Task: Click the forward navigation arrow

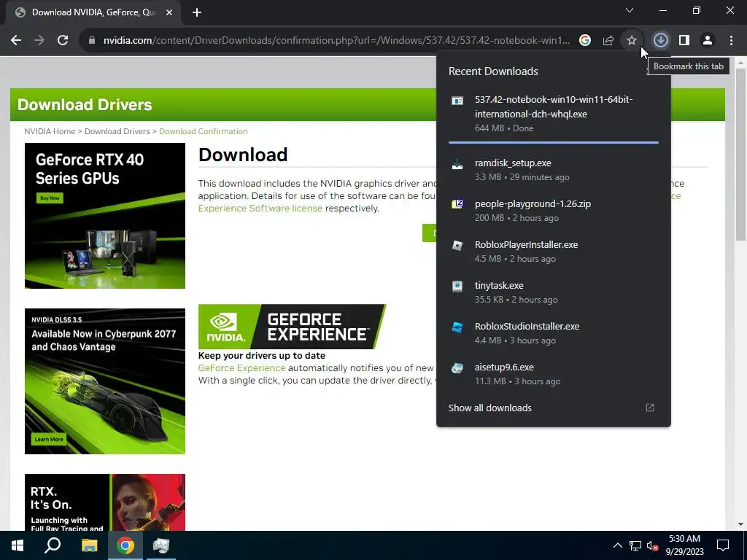Action: pos(39,41)
